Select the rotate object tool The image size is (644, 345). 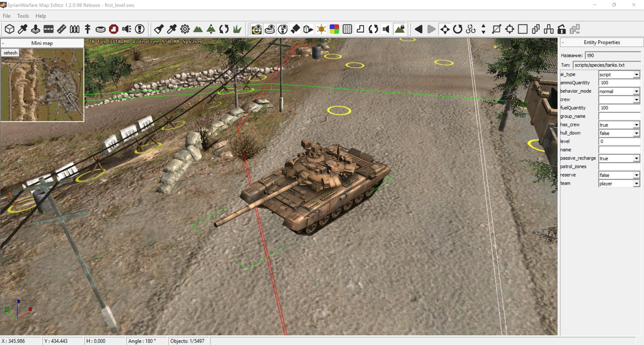458,29
